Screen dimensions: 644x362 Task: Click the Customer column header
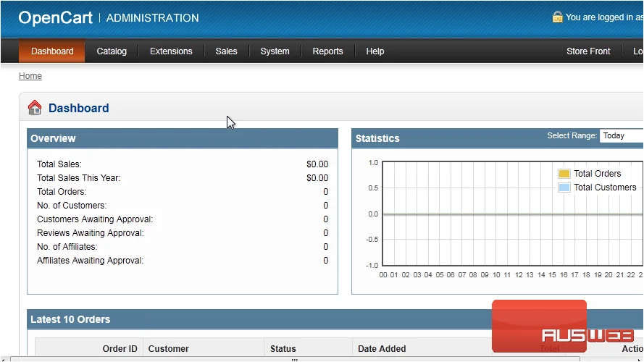168,348
